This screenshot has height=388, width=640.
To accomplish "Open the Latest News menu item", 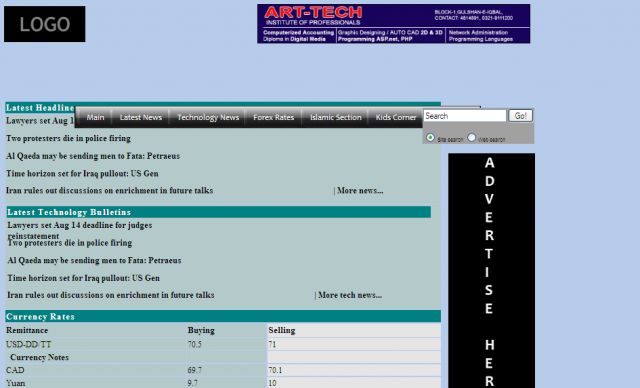I will point(141,118).
